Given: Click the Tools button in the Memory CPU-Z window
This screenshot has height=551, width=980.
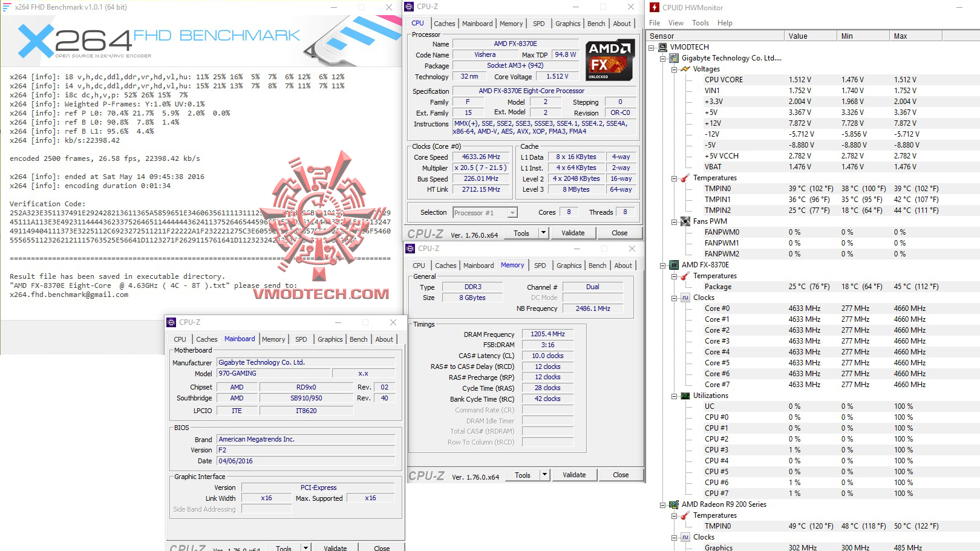Looking at the screenshot, I should point(523,475).
